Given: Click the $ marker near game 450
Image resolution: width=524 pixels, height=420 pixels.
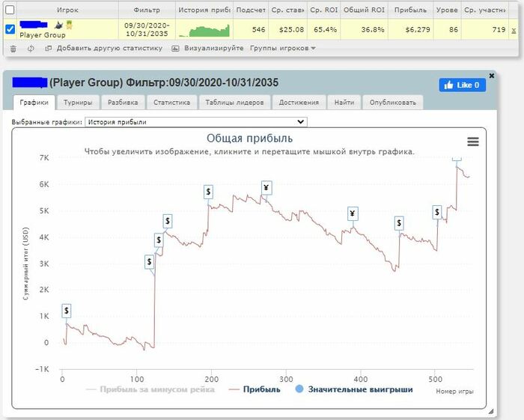Looking at the screenshot, I should coord(399,223).
